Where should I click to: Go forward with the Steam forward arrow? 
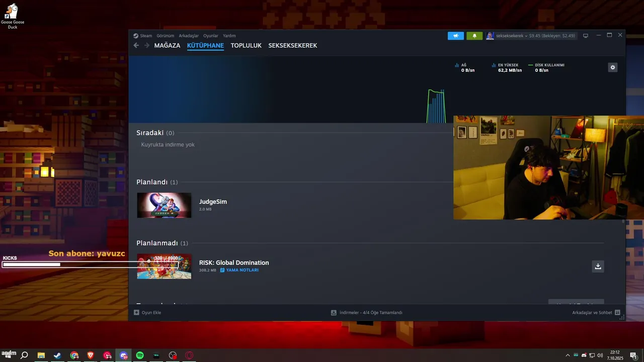(147, 45)
